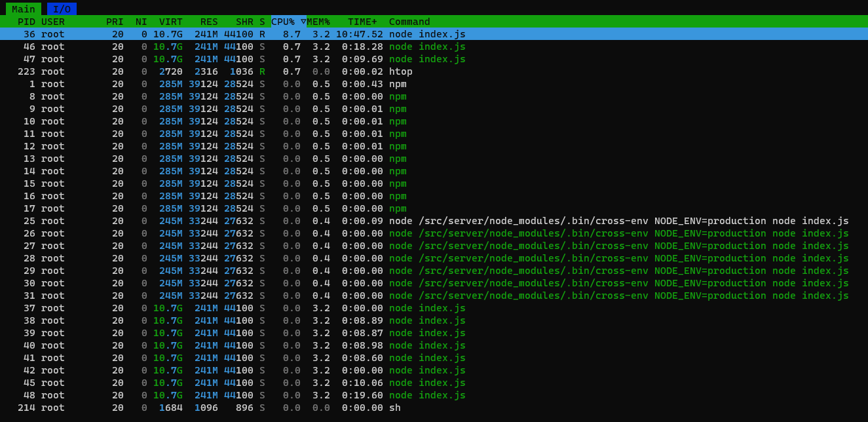This screenshot has width=868, height=422.
Task: Select the npm thread with PID 17
Action: coord(398,208)
